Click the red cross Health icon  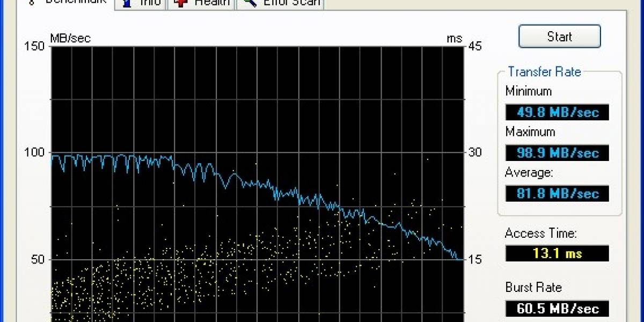tap(181, 3)
